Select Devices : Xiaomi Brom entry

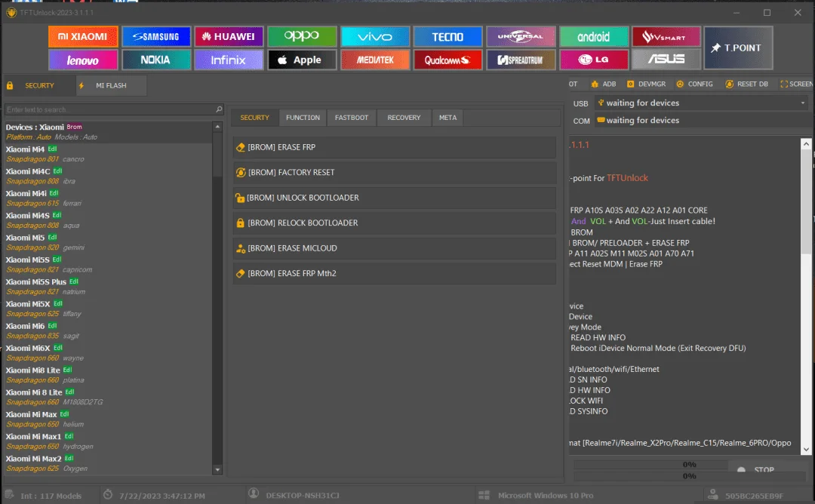(x=108, y=131)
